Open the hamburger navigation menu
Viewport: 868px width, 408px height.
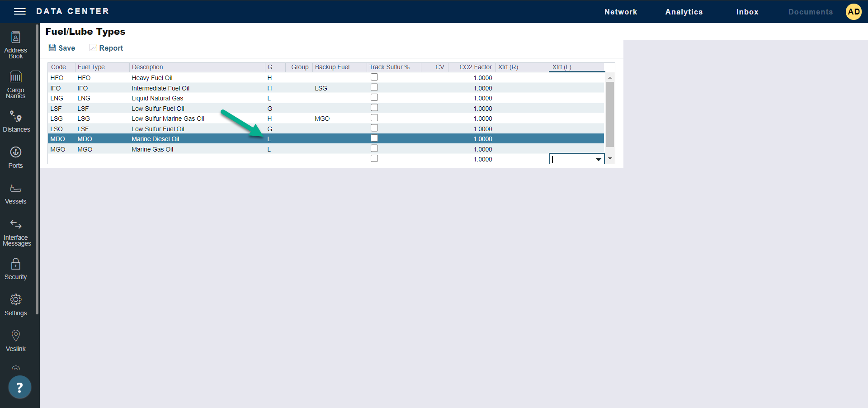pos(20,11)
